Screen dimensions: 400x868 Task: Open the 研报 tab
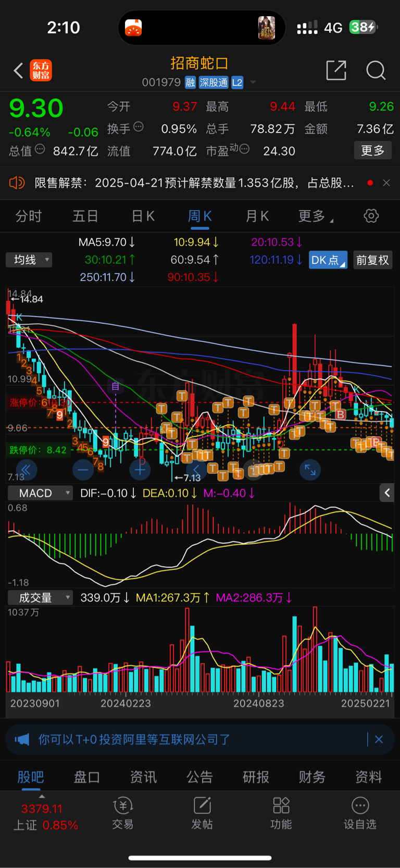pyautogui.click(x=256, y=777)
